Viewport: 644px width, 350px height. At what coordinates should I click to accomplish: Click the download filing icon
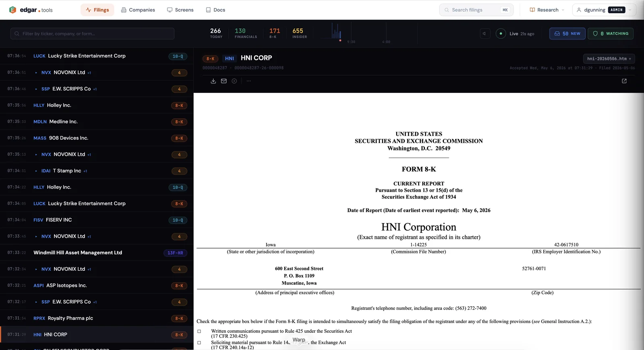point(213,81)
